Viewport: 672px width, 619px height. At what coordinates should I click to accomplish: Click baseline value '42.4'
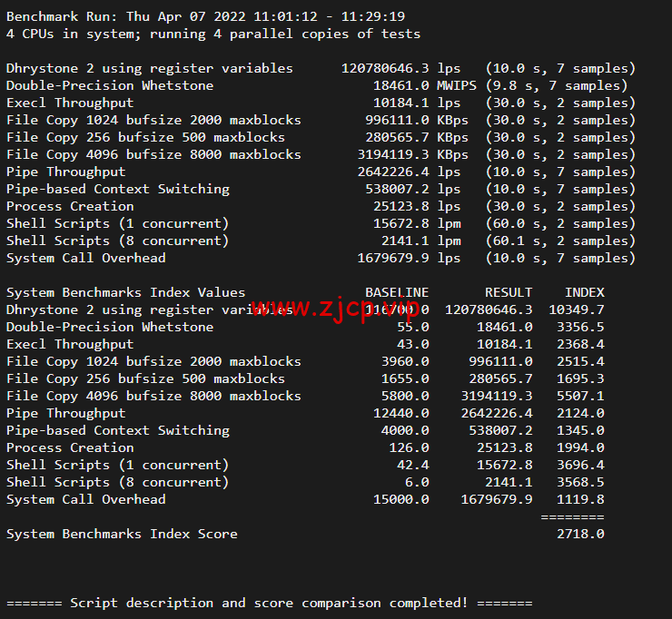coord(412,466)
